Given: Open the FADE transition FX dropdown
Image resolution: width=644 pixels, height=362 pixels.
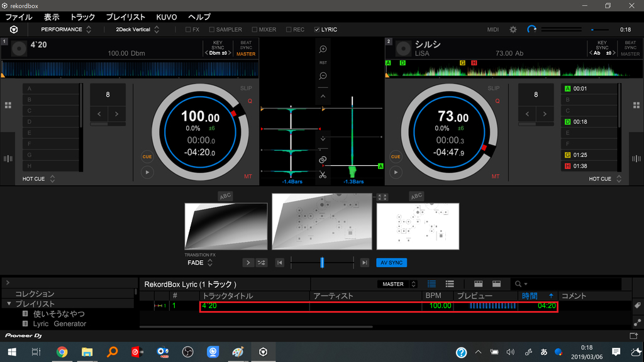Looking at the screenshot, I should point(200,263).
